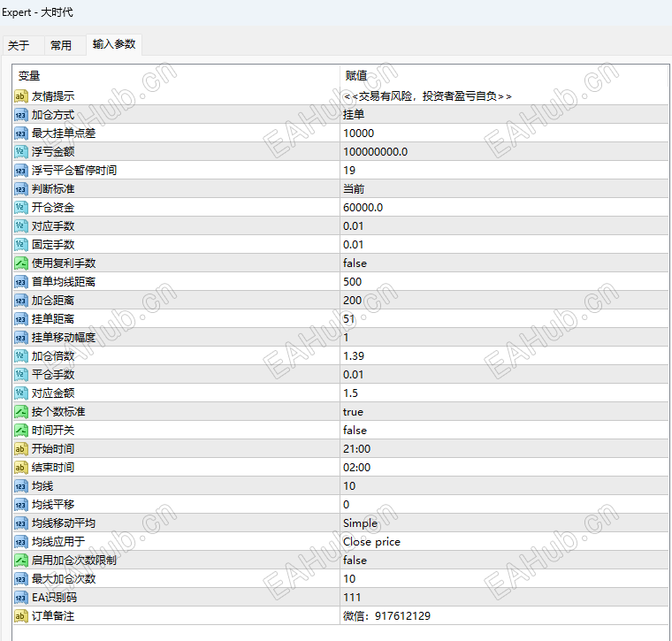Open the 常用 tab
Image resolution: width=672 pixels, height=641 pixels.
pyautogui.click(x=61, y=45)
